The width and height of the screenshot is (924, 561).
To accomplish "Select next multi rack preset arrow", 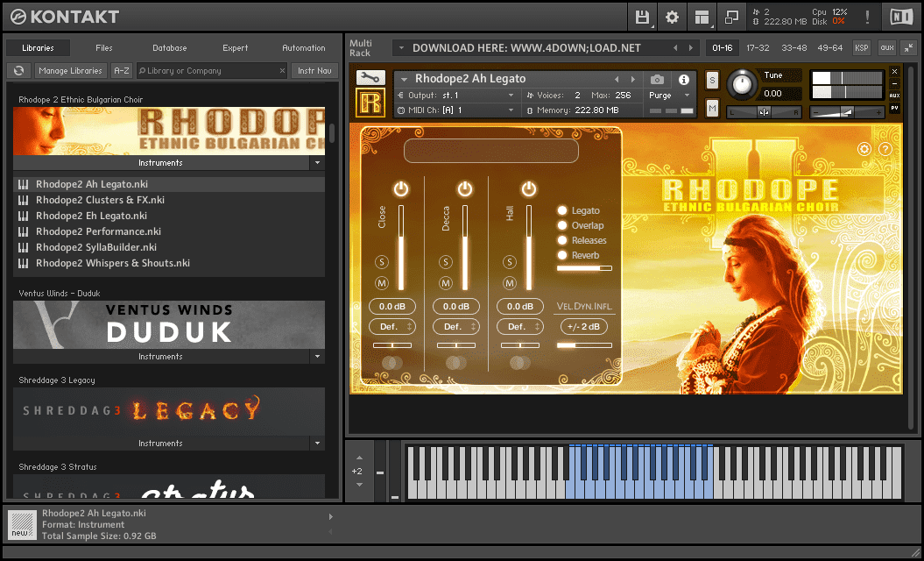I will click(x=691, y=48).
